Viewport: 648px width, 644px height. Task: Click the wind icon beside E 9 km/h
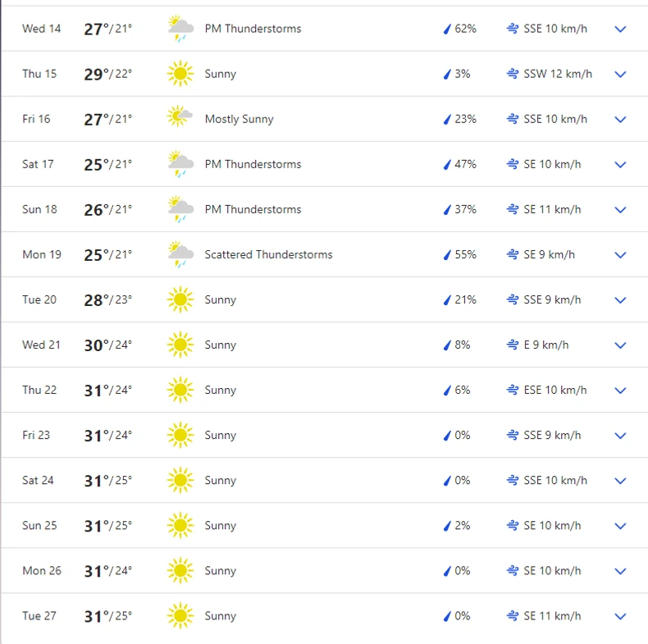tap(513, 345)
